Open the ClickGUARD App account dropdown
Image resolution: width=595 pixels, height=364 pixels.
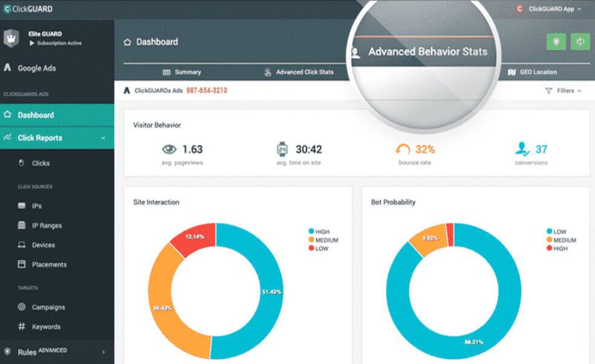point(549,9)
